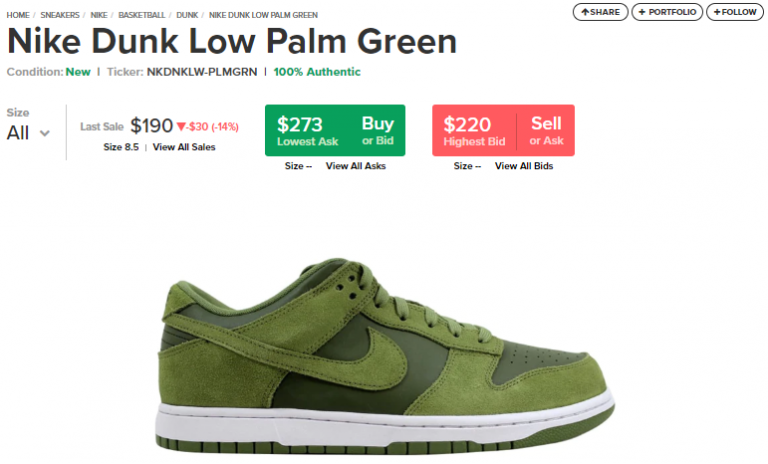768x464 pixels.
Task: Open the Size All dropdown
Action: click(x=28, y=133)
